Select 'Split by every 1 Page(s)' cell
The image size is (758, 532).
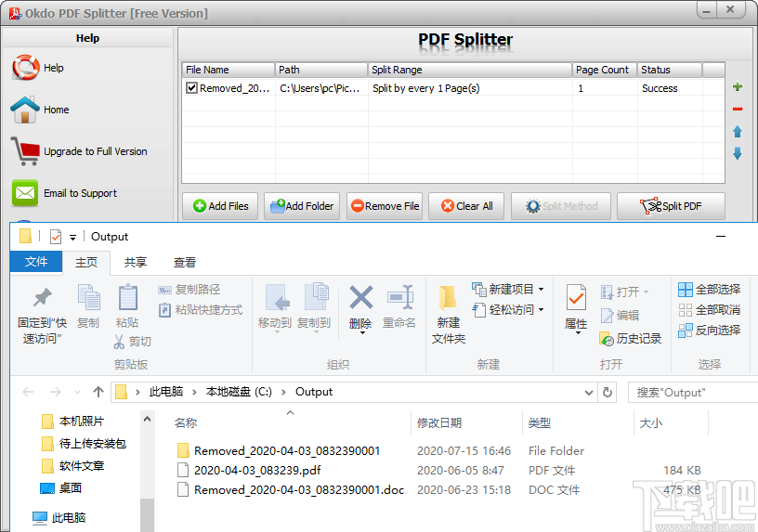click(x=470, y=88)
